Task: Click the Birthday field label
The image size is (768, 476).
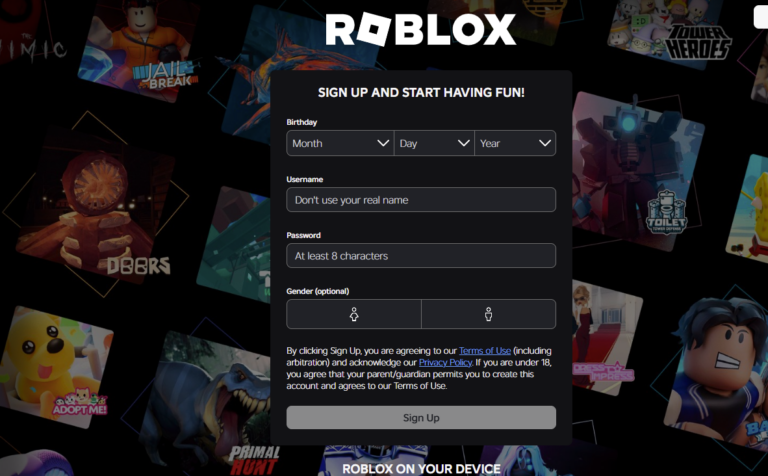Action: point(302,122)
